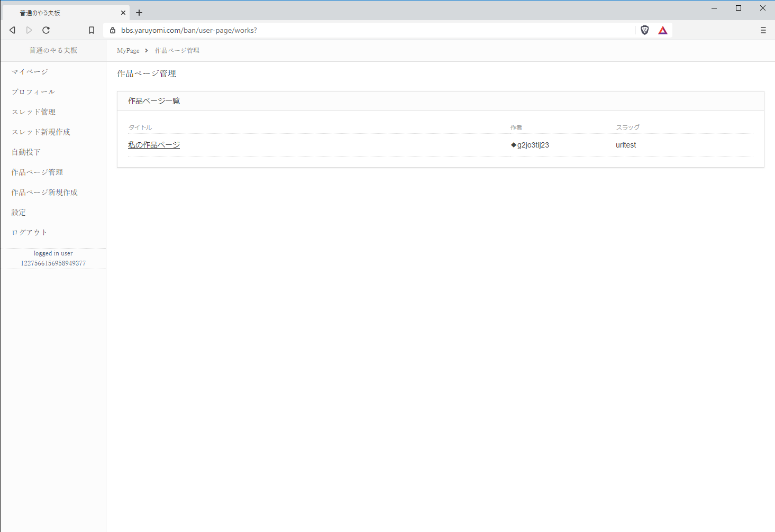Click ログアウト to sign out
Screen dimensions: 775x532
30,232
